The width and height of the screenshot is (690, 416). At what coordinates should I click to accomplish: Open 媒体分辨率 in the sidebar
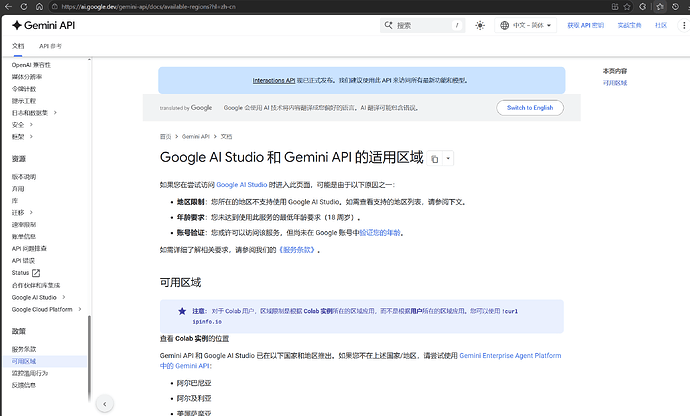27,77
